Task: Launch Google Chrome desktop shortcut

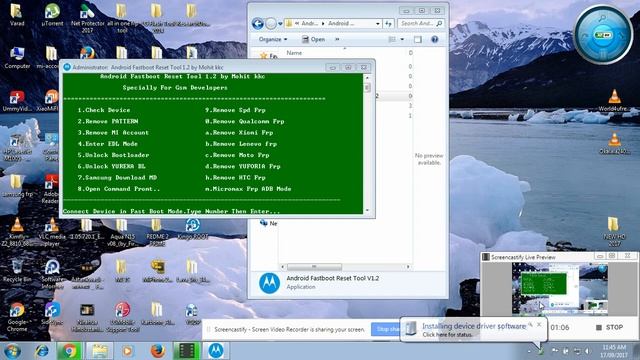Action: [17, 317]
